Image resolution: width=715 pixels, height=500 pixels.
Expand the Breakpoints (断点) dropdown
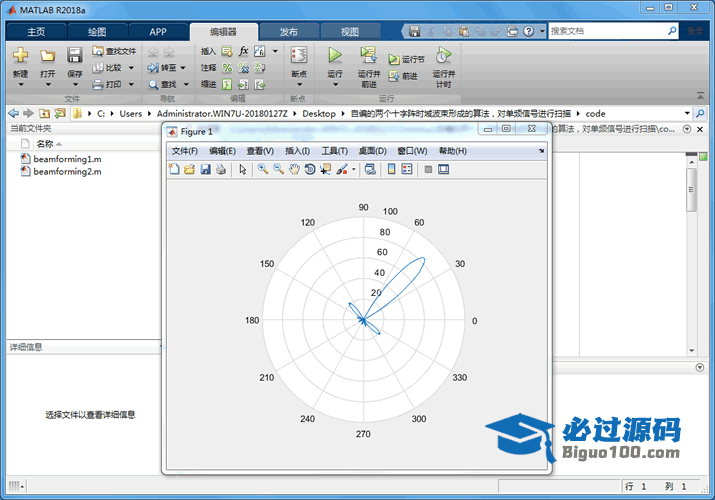point(298,84)
